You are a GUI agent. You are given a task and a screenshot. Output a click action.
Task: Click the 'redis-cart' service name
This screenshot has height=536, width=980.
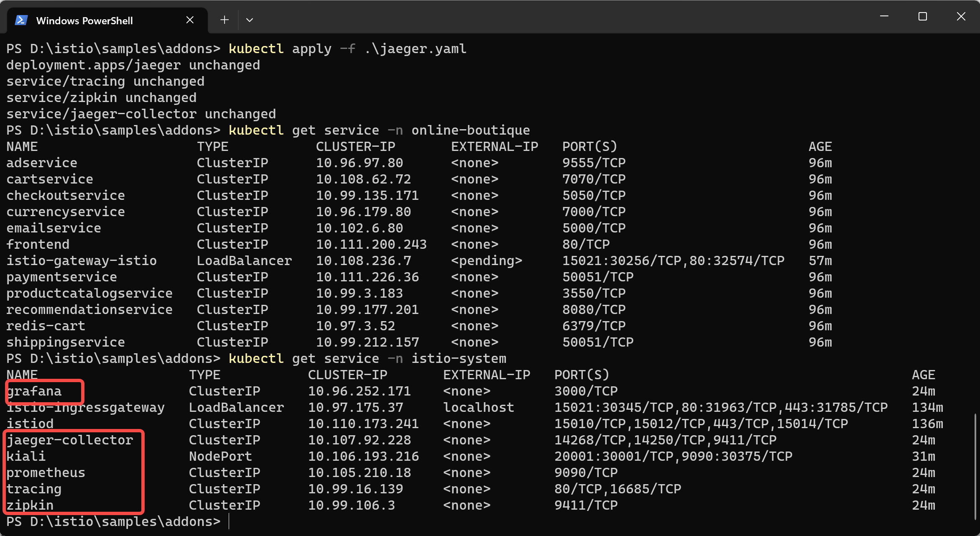coord(46,326)
